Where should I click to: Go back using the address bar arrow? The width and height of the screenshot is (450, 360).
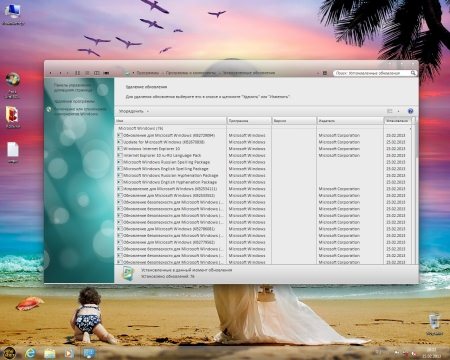[51, 73]
